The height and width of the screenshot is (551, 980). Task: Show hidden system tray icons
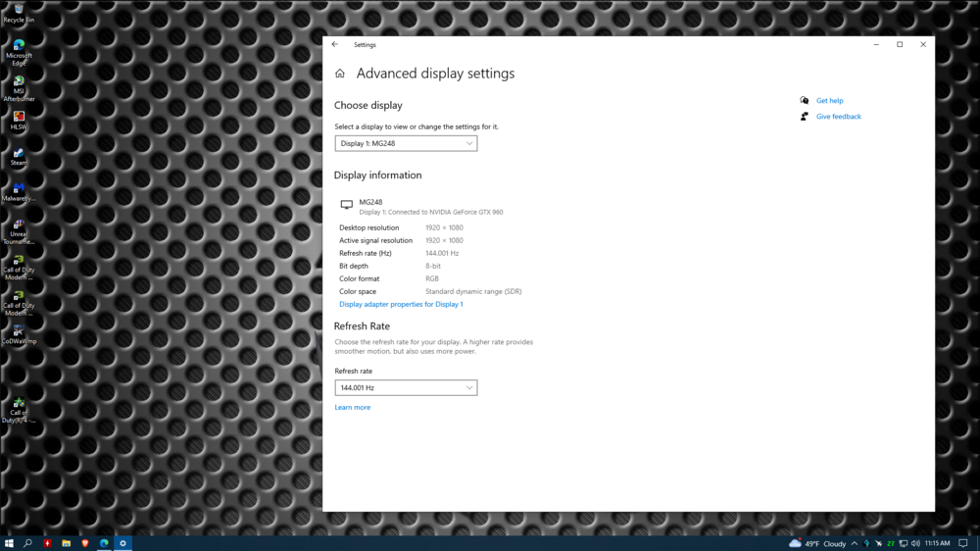tap(855, 543)
